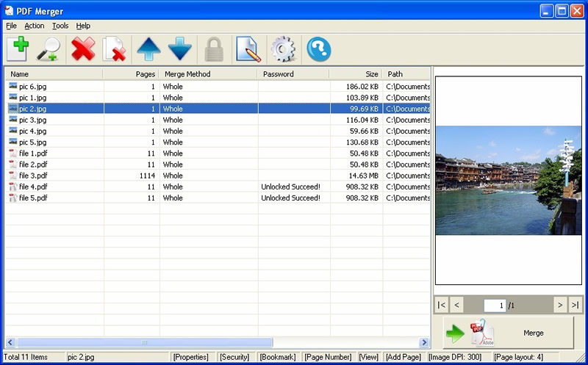The image size is (588, 365).
Task: Click the [Security] status bar link
Action: 234,357
